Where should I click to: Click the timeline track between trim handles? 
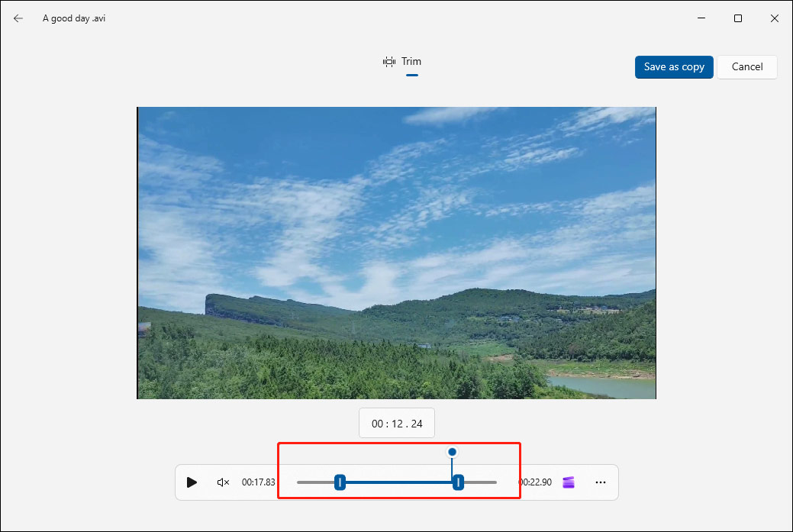tap(398, 482)
